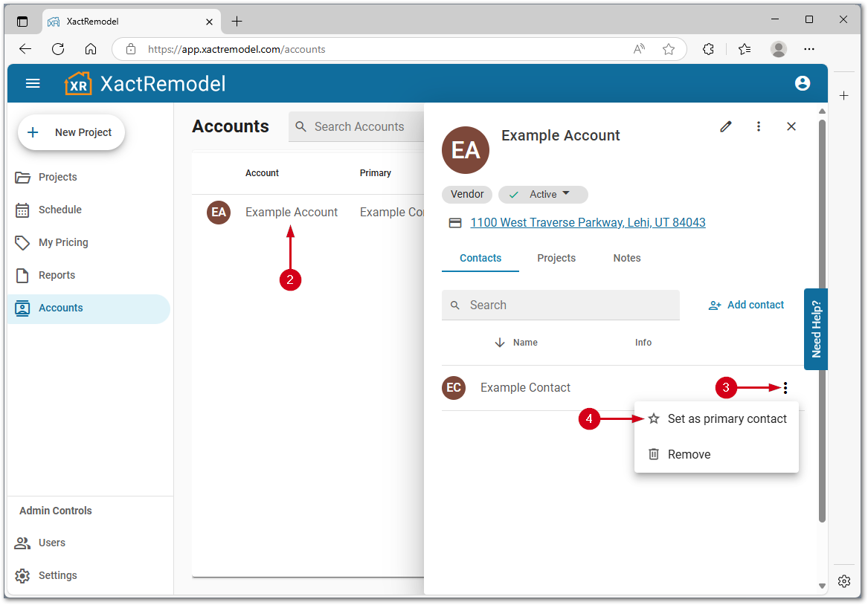The image size is (868, 605).
Task: Click the Settings gear icon in sidebar
Action: 23,576
